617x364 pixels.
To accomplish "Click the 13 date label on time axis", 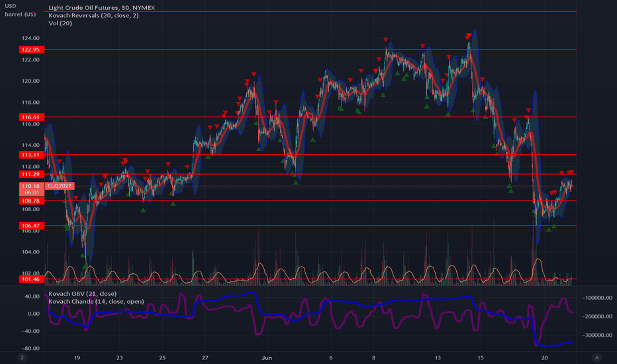I will point(438,357).
